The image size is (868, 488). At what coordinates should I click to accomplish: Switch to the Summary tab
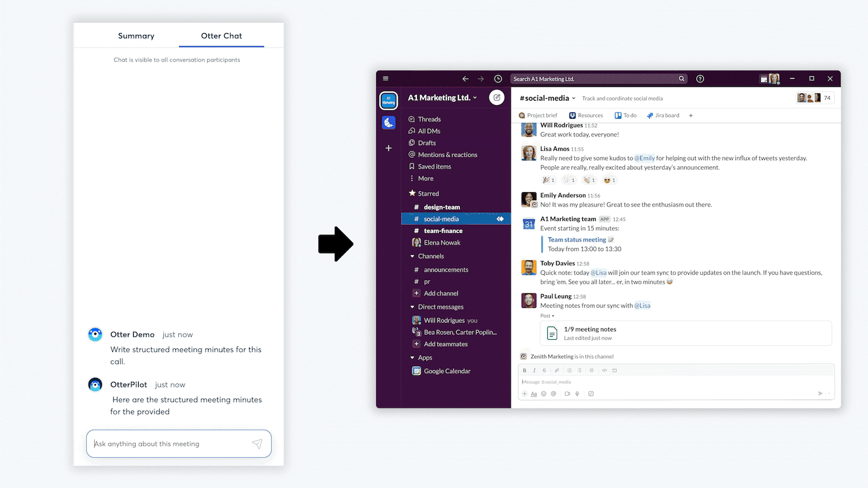(136, 36)
